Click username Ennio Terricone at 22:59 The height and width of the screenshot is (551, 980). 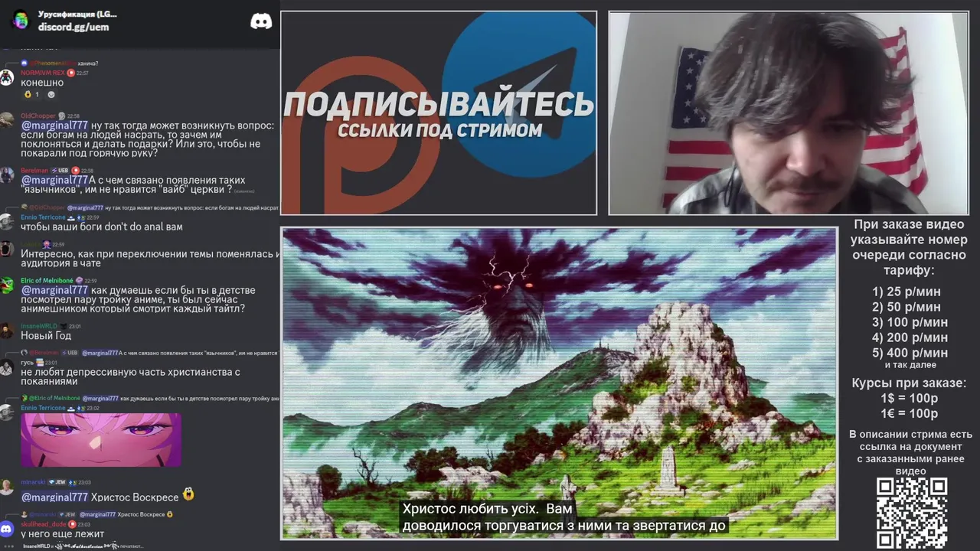[x=44, y=217]
